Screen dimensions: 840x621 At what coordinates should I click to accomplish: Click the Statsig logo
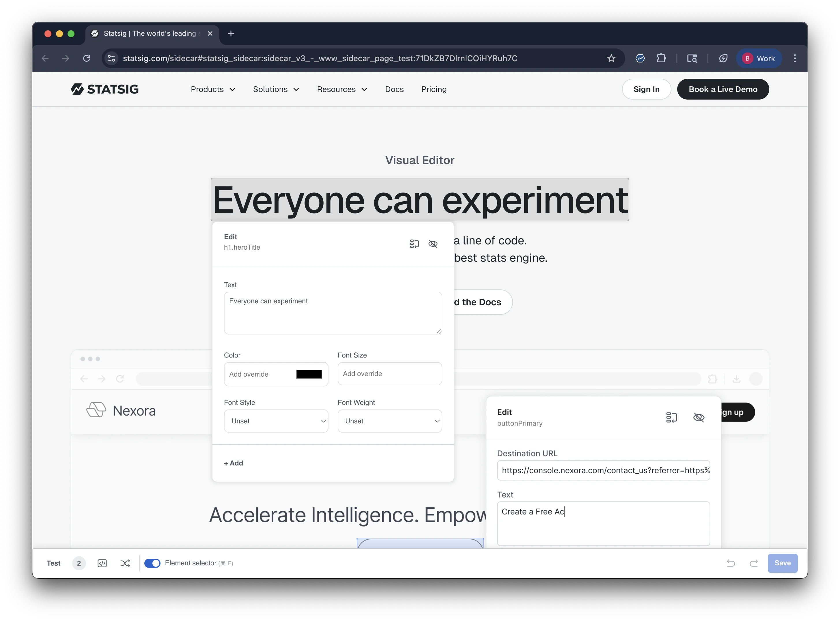[x=105, y=89]
